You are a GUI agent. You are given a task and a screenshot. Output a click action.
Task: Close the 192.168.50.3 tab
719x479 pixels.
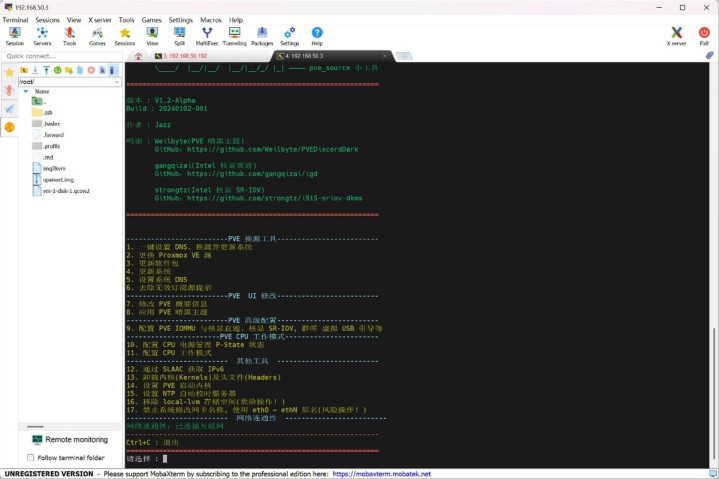coord(385,56)
